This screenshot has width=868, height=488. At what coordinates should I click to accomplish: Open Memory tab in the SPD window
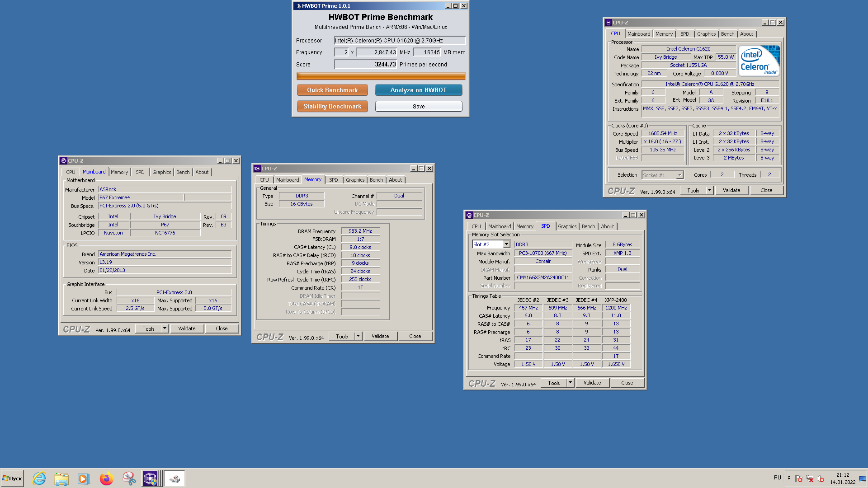pos(524,226)
